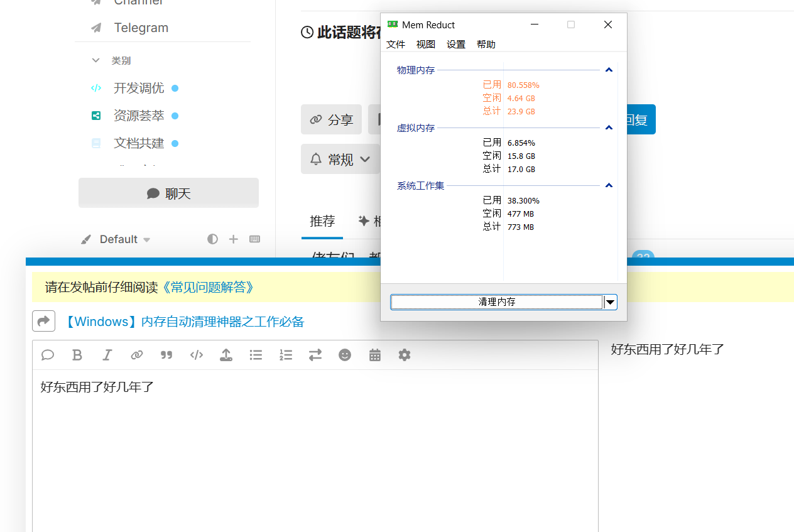Open the 常规 notification level dropdown
The image size is (794, 532).
coord(340,160)
